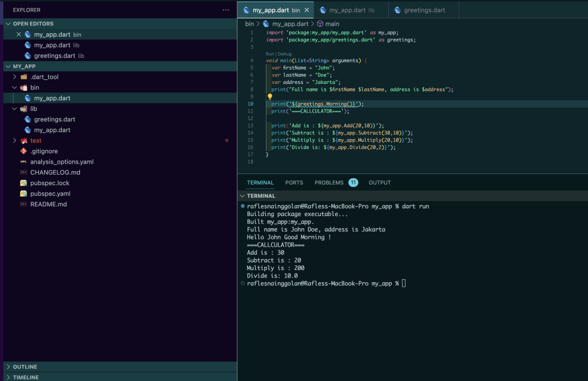This screenshot has height=381, width=588.
Task: Click analysis_options.yaml file icon
Action: pos(24,162)
